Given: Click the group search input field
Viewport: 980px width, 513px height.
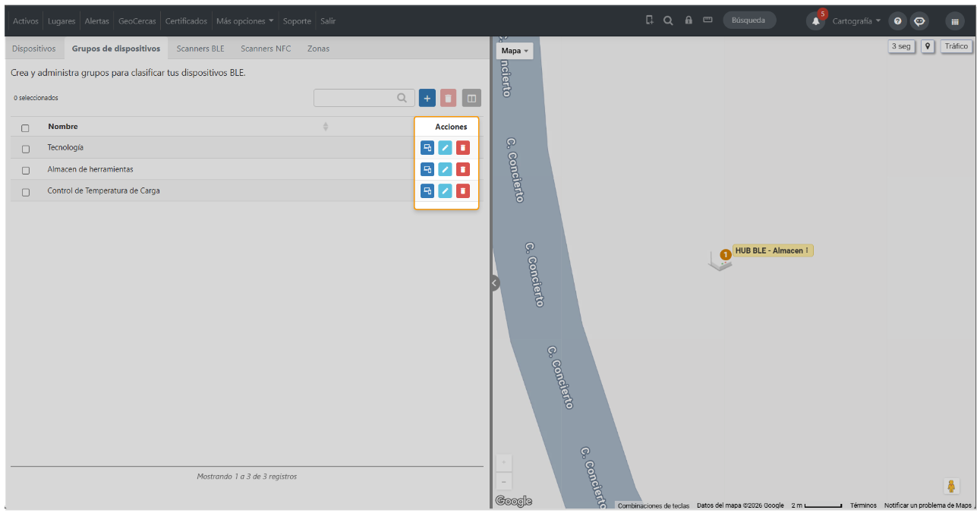Looking at the screenshot, I should [x=364, y=98].
